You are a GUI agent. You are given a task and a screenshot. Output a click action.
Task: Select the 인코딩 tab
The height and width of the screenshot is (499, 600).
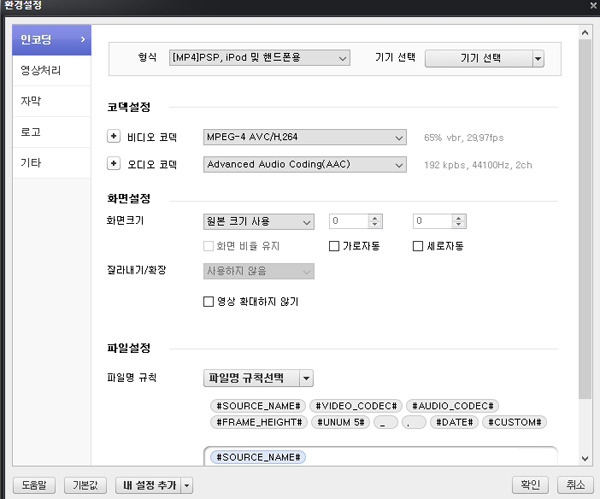pos(52,40)
